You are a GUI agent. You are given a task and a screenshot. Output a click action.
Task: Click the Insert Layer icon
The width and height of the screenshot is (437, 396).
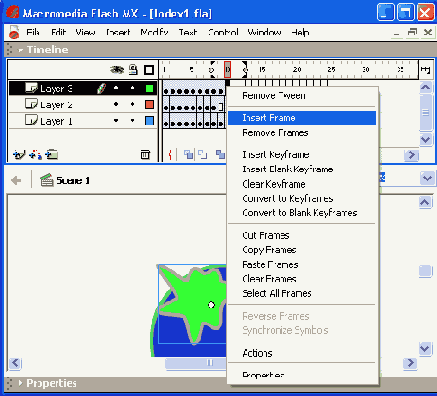[x=19, y=155]
